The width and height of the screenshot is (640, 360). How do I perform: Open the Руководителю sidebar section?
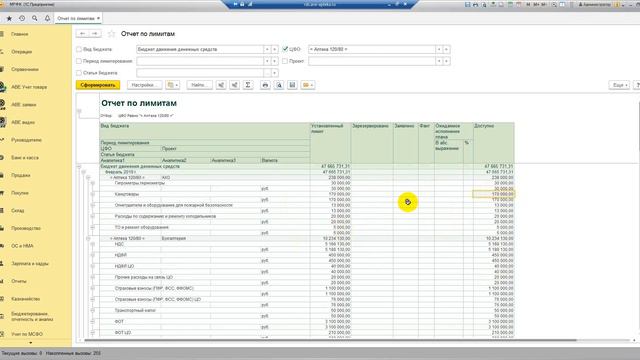26,140
